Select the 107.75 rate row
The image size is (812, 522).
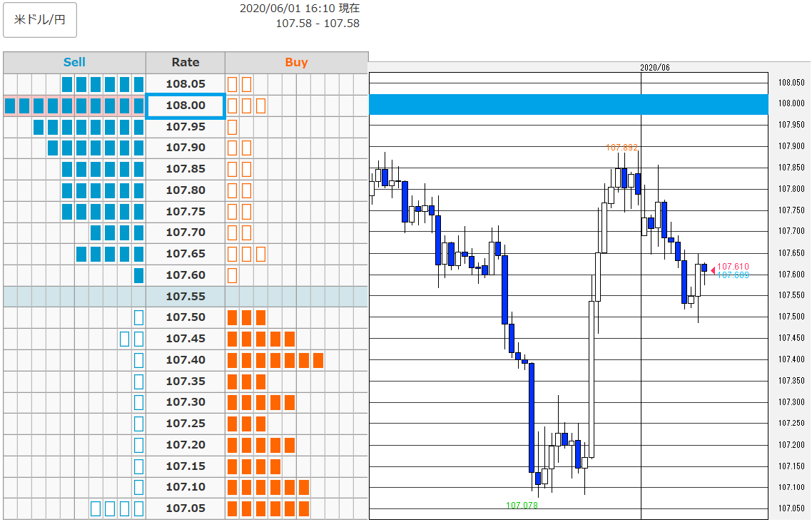click(186, 212)
